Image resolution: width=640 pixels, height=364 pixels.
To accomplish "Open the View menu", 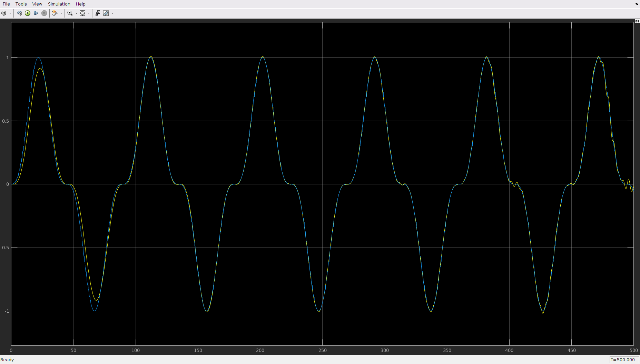I will click(x=37, y=4).
